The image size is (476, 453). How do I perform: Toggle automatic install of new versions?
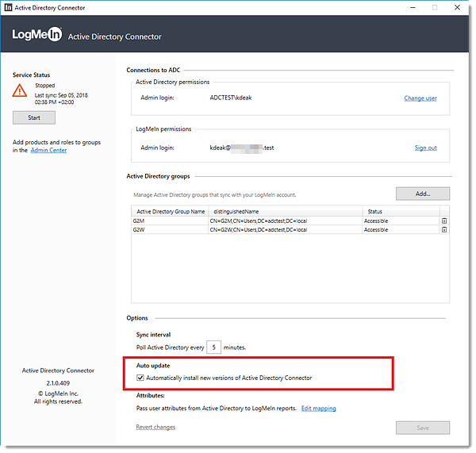pos(140,378)
